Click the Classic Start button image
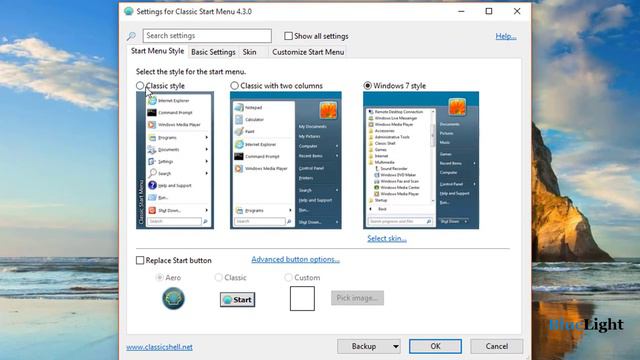Image resolution: width=640 pixels, height=360 pixels. (x=238, y=300)
